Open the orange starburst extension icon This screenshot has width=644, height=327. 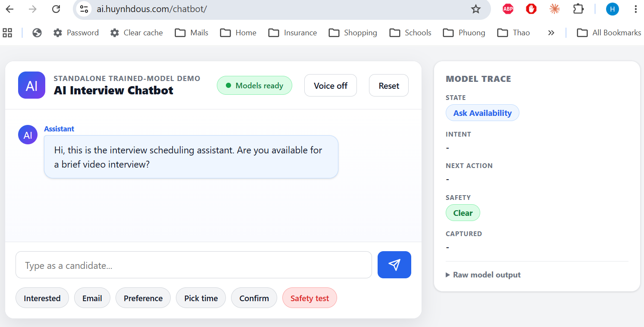pos(554,9)
